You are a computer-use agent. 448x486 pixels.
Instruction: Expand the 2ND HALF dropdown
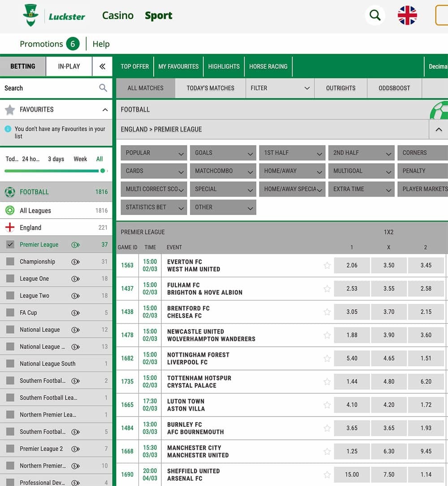(x=361, y=153)
